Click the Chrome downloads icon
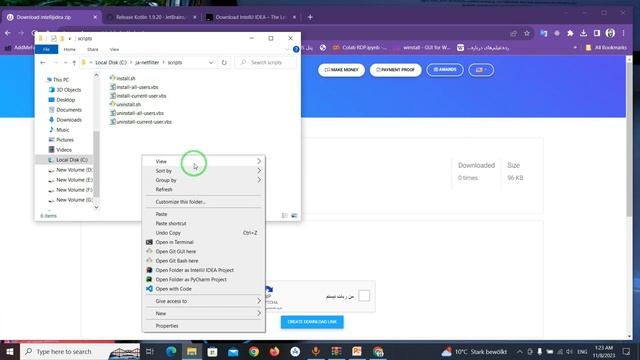 584,33
